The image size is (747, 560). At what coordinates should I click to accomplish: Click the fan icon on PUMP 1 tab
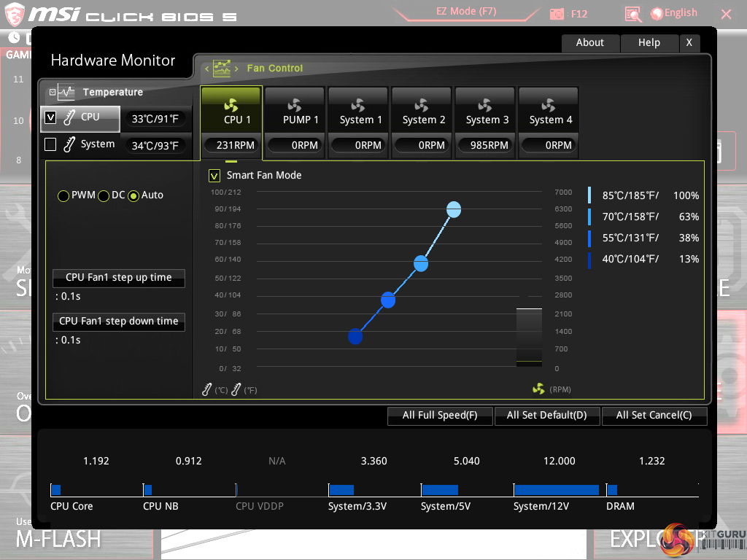pyautogui.click(x=295, y=105)
